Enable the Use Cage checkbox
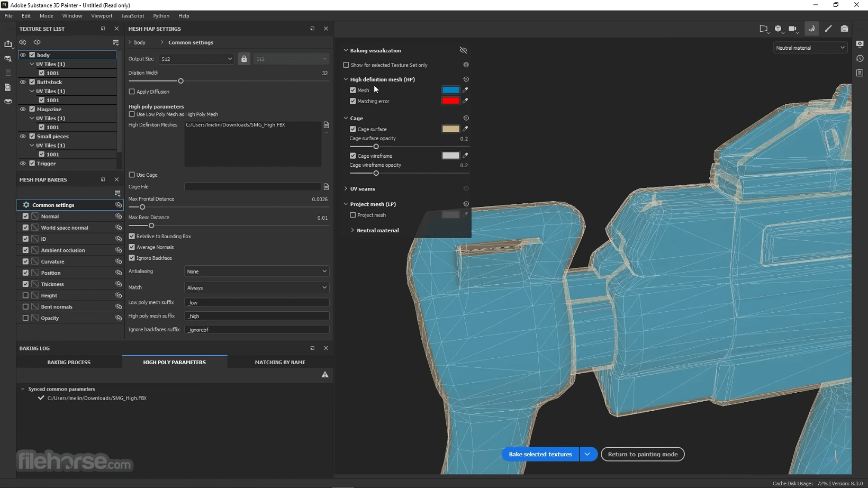868x488 pixels. pyautogui.click(x=132, y=175)
